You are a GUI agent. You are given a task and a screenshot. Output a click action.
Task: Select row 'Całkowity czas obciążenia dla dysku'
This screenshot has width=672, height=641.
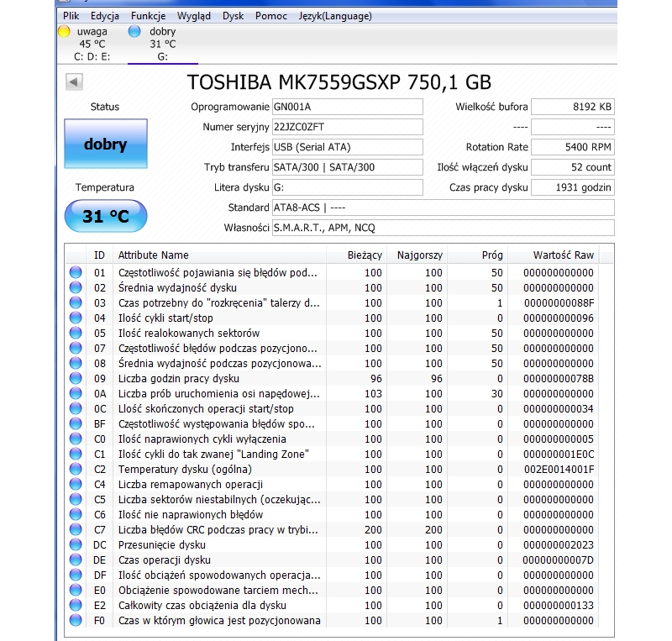click(333, 605)
